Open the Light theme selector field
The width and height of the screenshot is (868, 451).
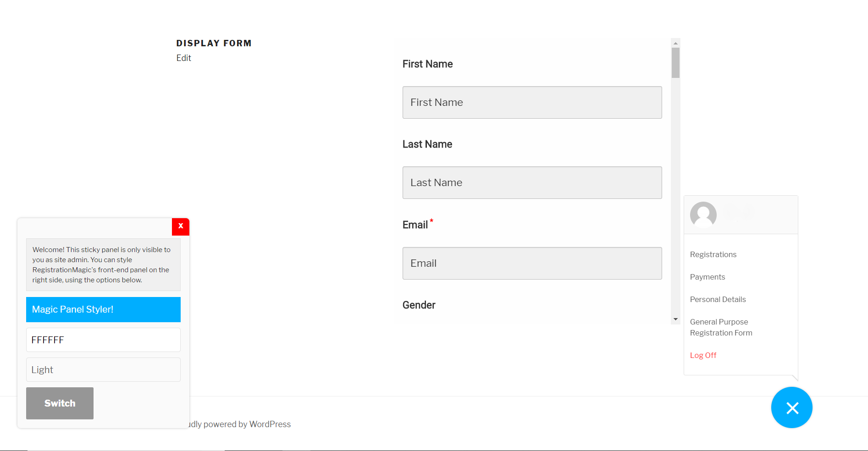pyautogui.click(x=103, y=370)
